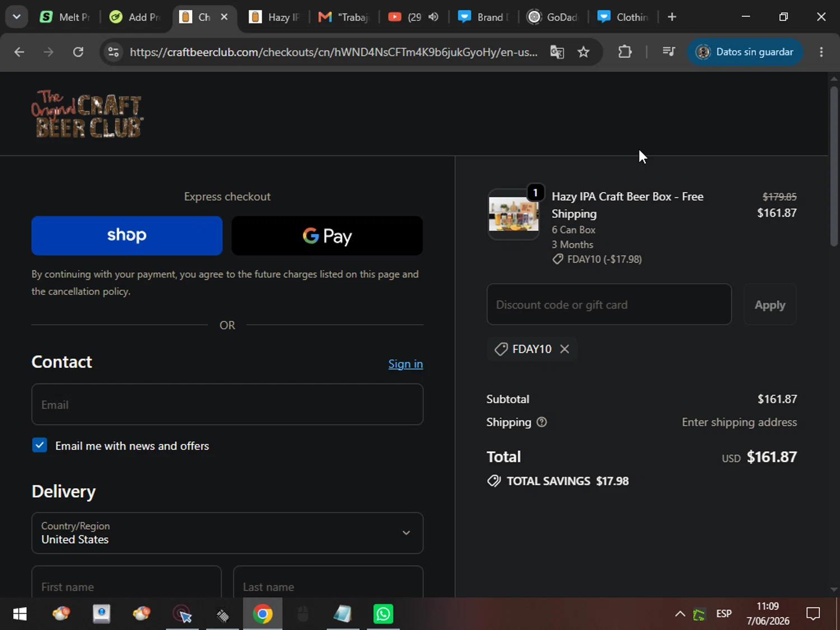Click the Enter shipping address text

point(739,422)
